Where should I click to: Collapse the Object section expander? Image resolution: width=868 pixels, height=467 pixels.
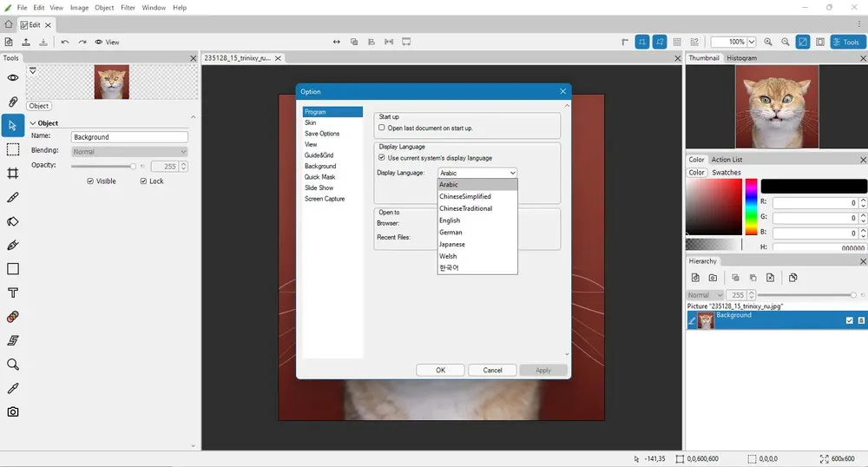(33, 123)
